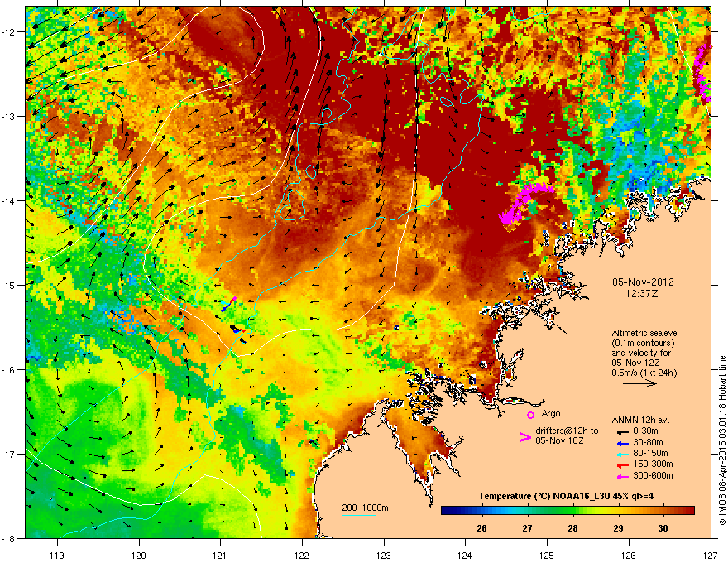Click the 27 tick label on the color bar
The image size is (728, 563).
pyautogui.click(x=527, y=528)
